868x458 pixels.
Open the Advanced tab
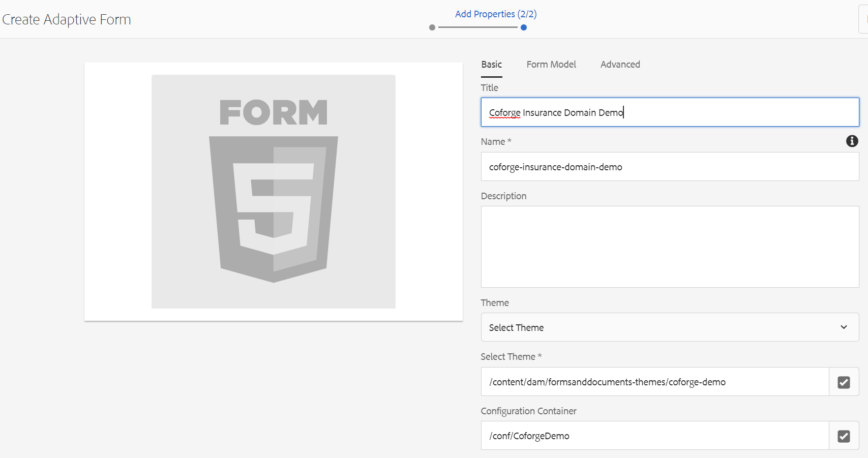click(620, 65)
